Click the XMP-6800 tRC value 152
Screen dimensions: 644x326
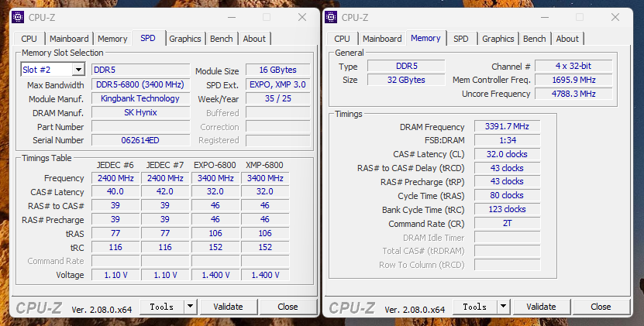pos(265,247)
